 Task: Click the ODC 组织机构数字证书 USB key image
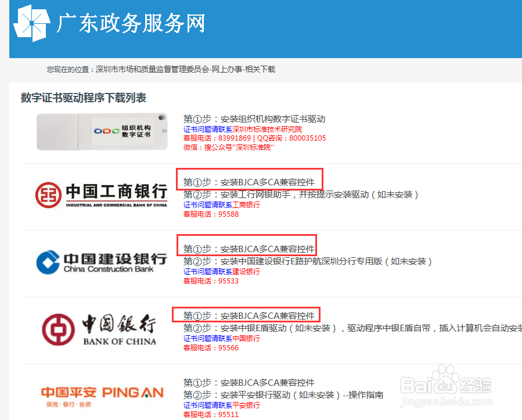[102, 131]
